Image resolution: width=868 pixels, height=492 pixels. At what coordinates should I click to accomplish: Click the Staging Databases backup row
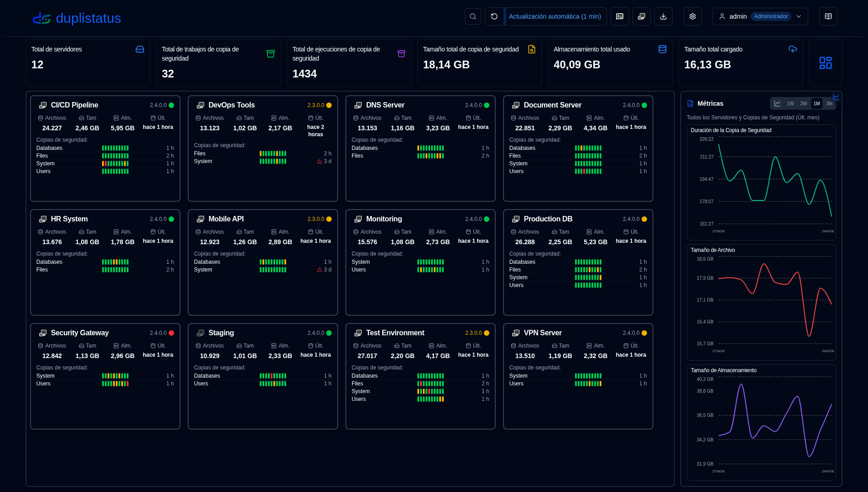pos(262,376)
